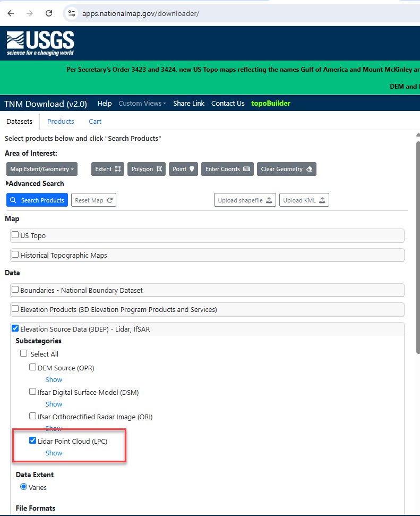The height and width of the screenshot is (516, 420).
Task: Check Historical Topographic Maps checkbox
Action: coord(15,255)
